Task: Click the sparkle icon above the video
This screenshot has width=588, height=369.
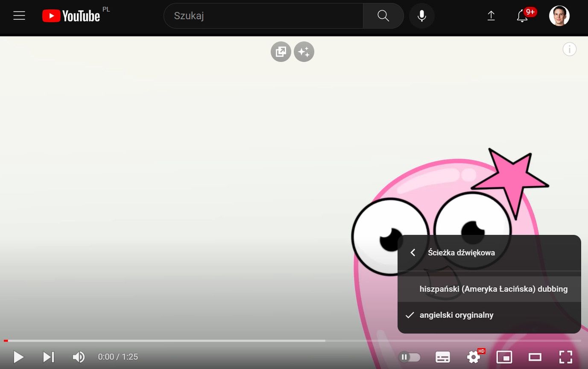Action: click(x=304, y=52)
